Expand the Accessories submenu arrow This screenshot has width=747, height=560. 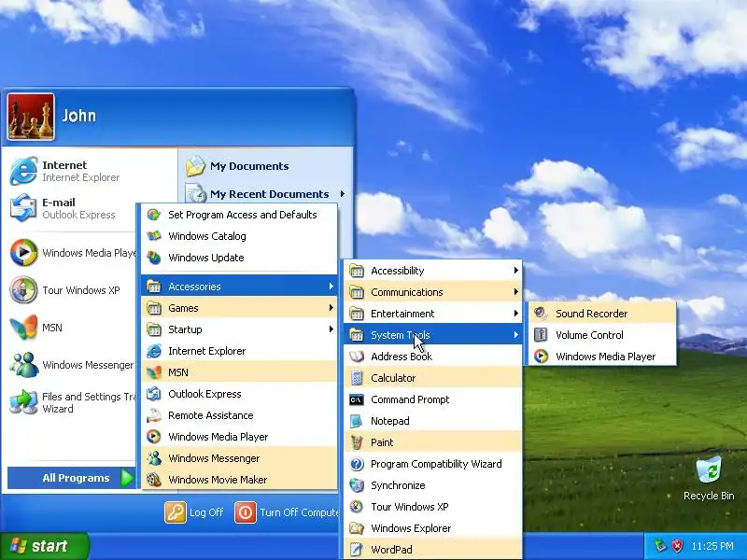click(x=331, y=287)
